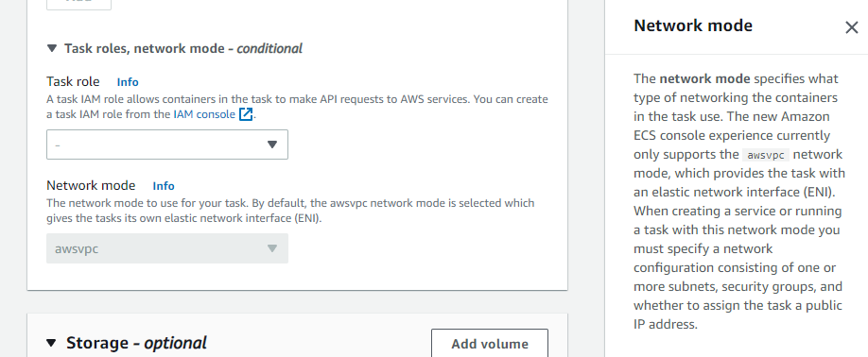Image resolution: width=868 pixels, height=357 pixels.
Task: Open Info link beside Network mode
Action: [164, 186]
